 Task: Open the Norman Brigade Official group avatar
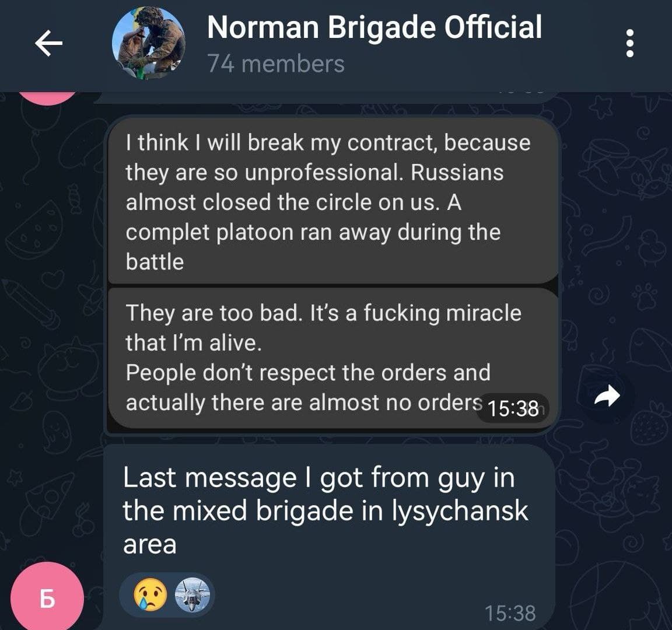click(x=149, y=43)
